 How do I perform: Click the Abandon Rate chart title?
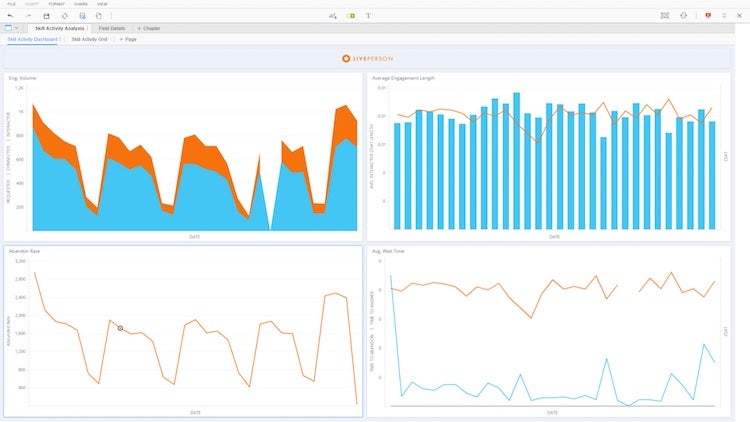point(24,251)
